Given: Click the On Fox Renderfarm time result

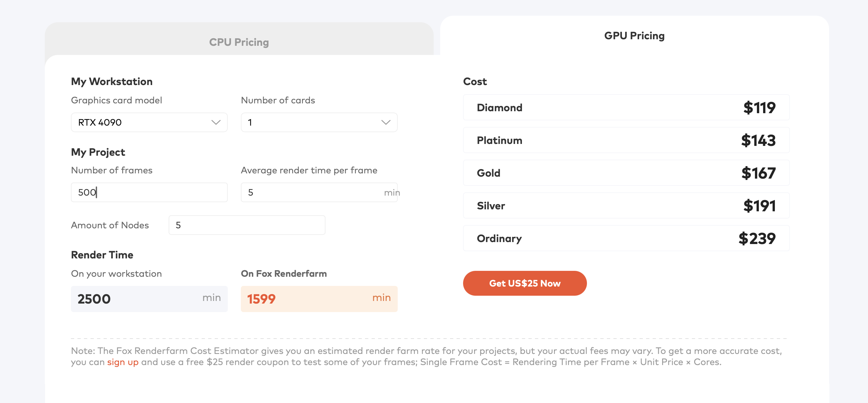Looking at the screenshot, I should coord(318,298).
